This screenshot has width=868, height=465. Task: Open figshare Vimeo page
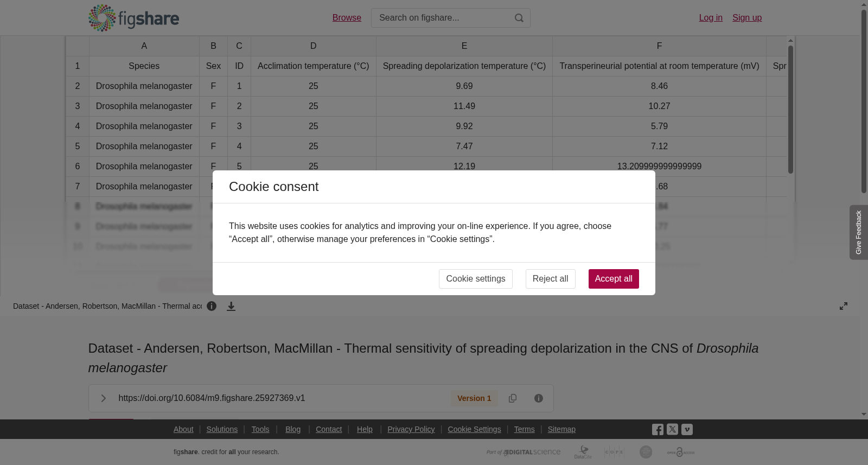(687, 429)
